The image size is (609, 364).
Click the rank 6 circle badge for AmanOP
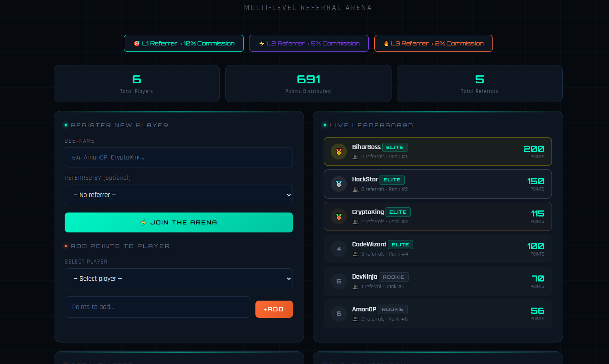[338, 314]
